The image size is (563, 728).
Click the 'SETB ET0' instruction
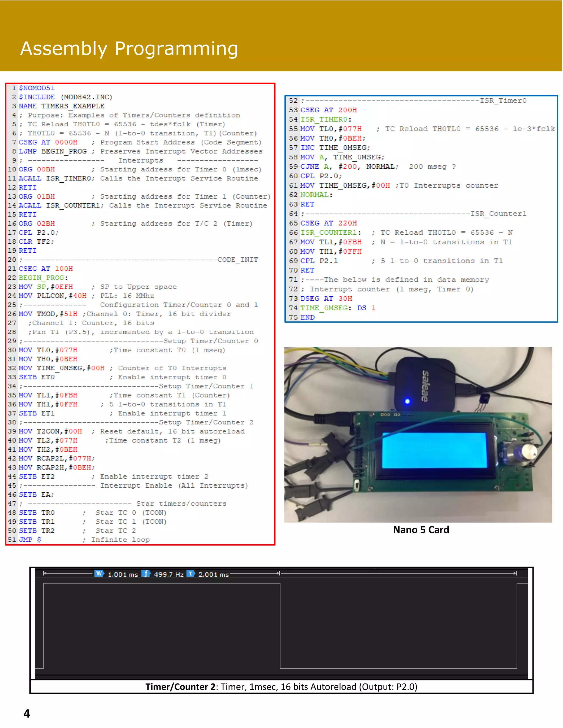(x=37, y=377)
